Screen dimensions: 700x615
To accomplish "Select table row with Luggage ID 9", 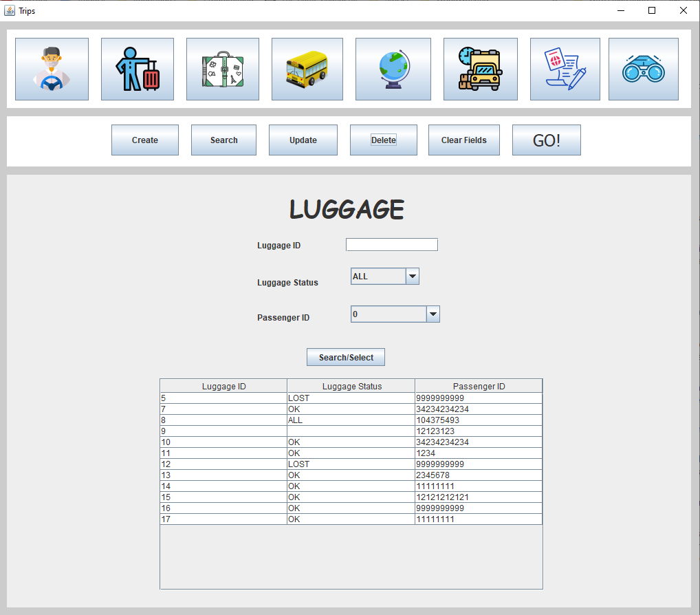I will click(x=351, y=431).
